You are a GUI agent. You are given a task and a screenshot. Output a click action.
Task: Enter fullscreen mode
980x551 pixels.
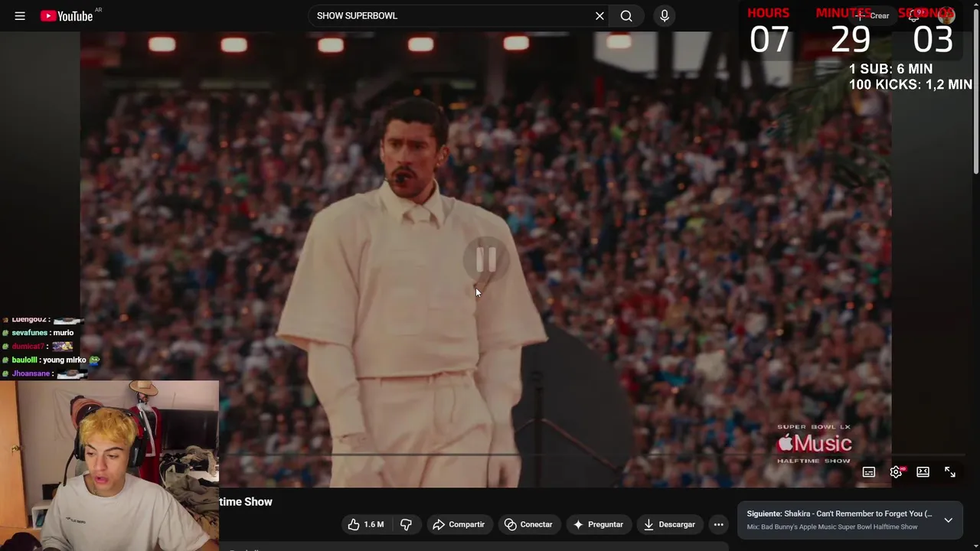coord(950,472)
